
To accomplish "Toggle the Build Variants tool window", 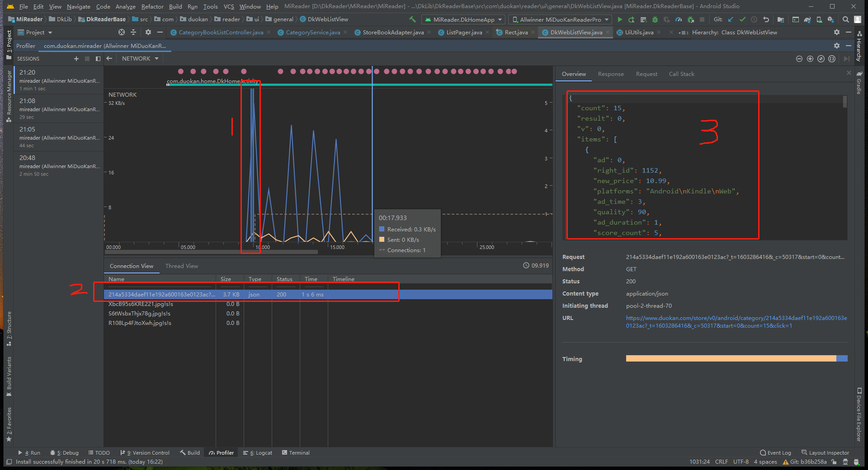I will (x=9, y=377).
